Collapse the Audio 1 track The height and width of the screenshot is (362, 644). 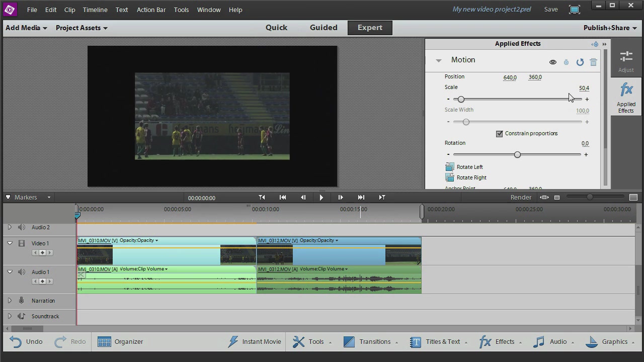click(x=9, y=272)
